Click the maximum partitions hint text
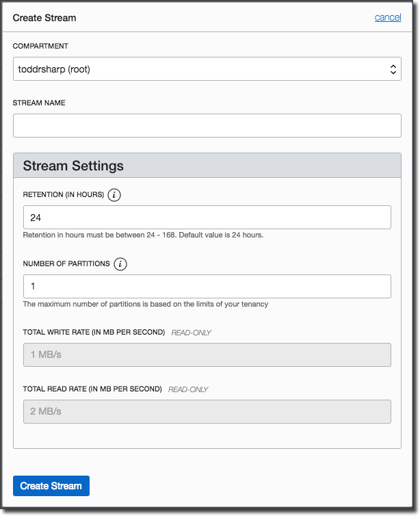Image resolution: width=420 pixels, height=516 pixels. [145, 304]
